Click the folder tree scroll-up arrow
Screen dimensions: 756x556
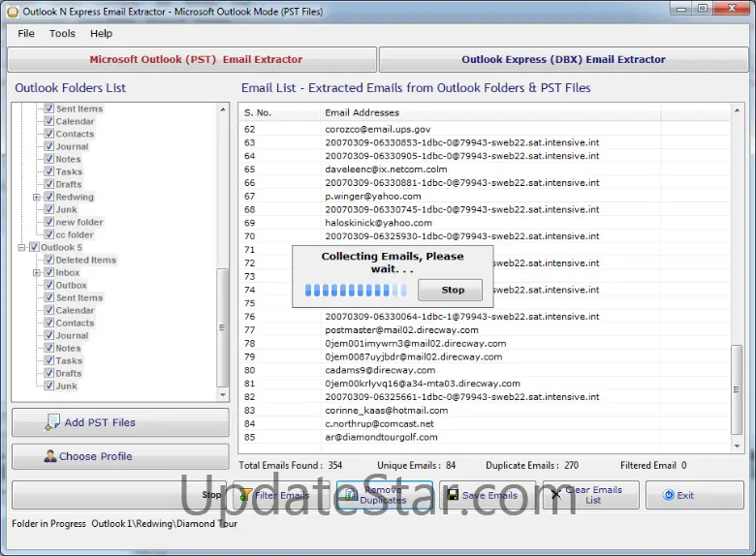click(x=223, y=109)
